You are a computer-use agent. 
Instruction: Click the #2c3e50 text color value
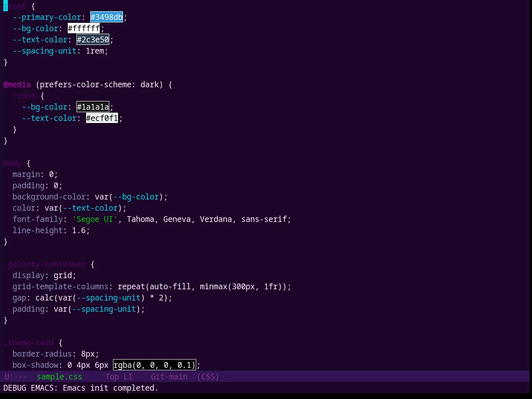point(93,39)
